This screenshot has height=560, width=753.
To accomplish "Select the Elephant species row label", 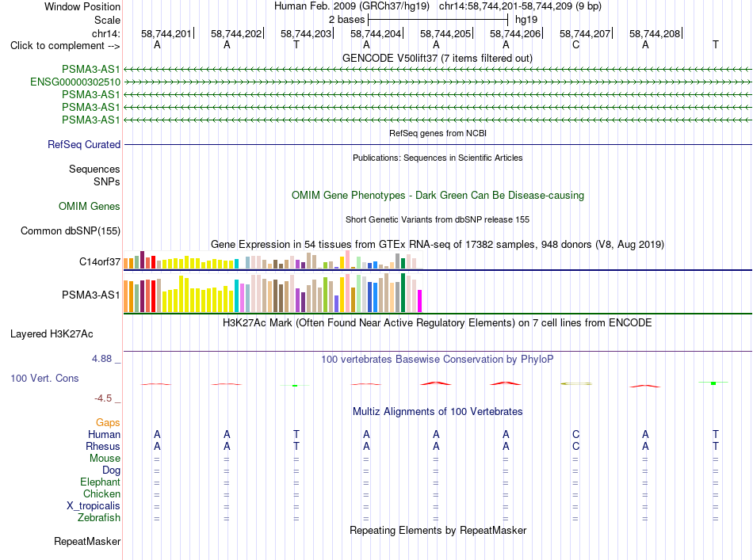I will (100, 482).
